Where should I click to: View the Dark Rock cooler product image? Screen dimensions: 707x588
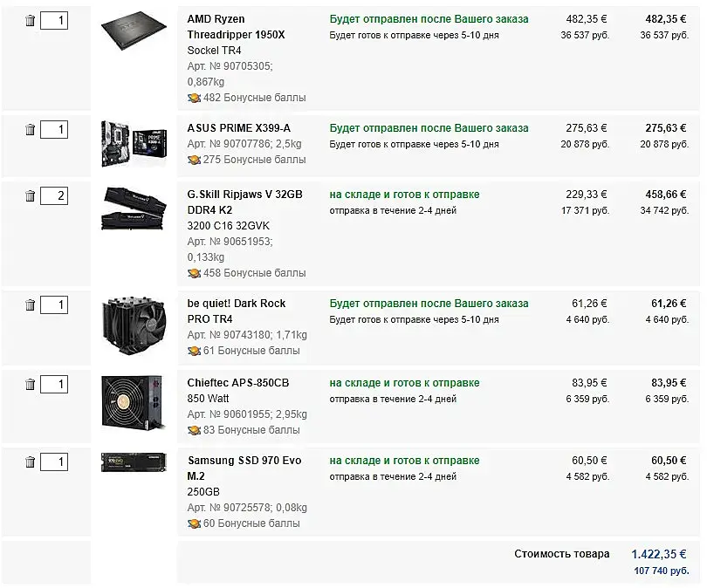point(132,327)
